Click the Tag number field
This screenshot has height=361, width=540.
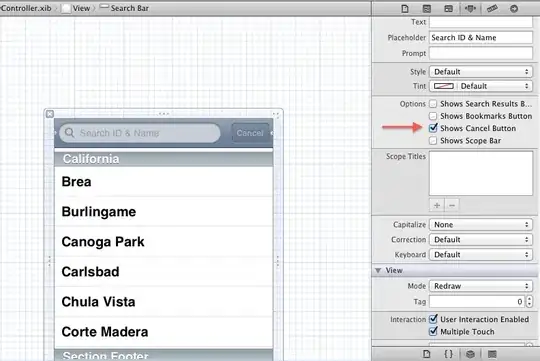477,302
